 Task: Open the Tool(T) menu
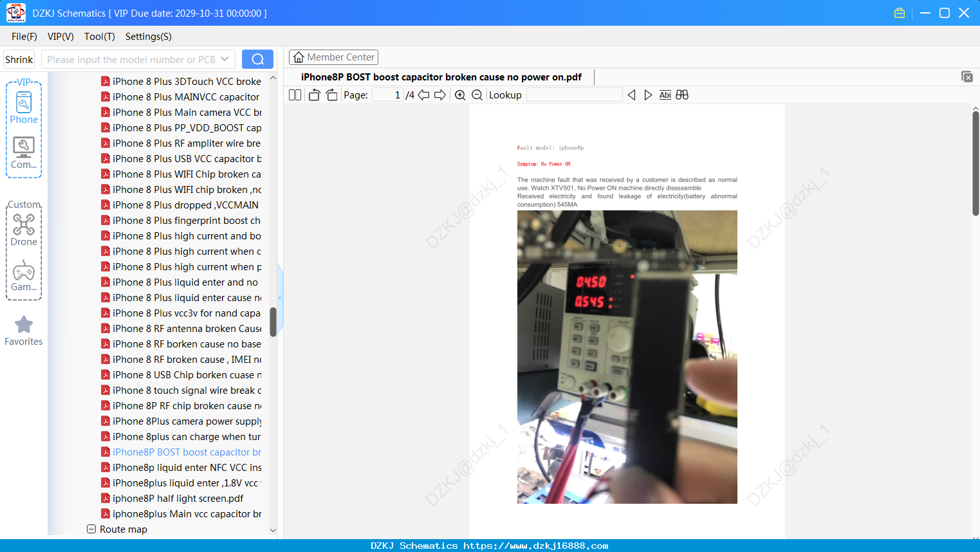pyautogui.click(x=100, y=37)
